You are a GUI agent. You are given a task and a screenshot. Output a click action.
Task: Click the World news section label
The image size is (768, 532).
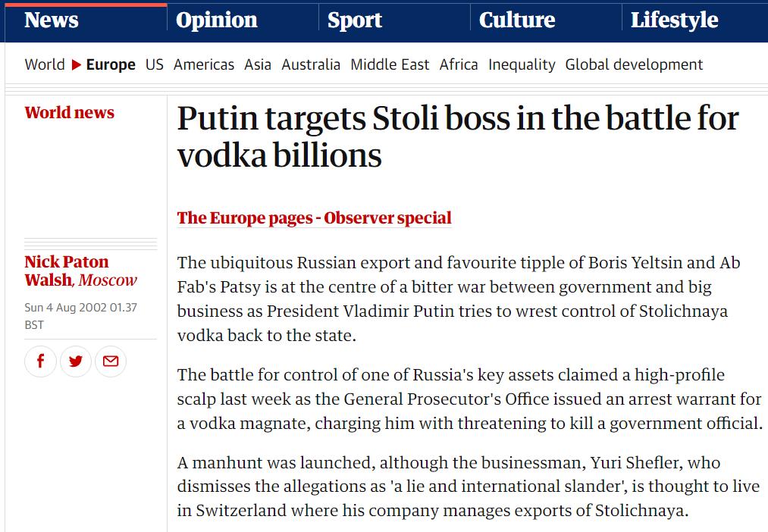(70, 113)
